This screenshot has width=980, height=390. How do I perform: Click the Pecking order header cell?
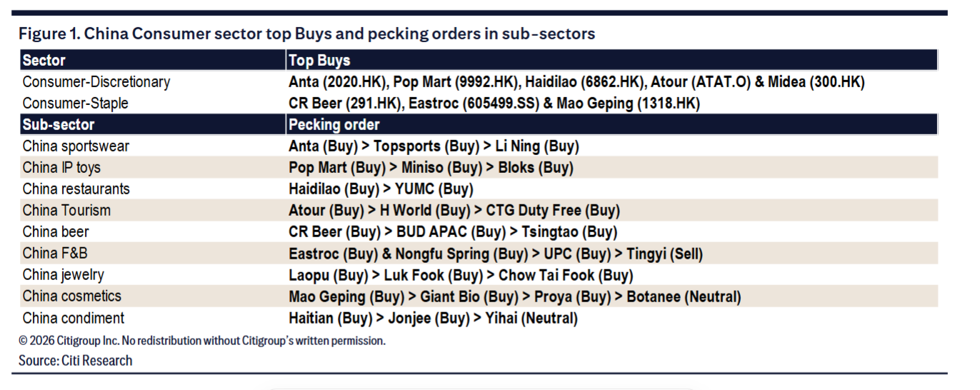(x=334, y=125)
